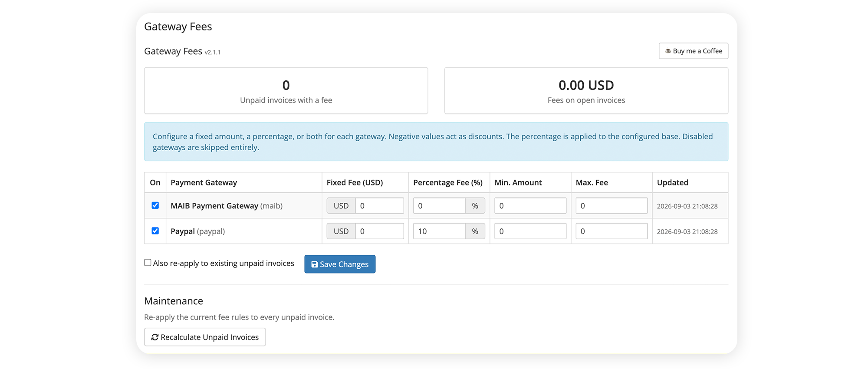Click the Payment Gateway column header
868x369 pixels.
tap(204, 183)
